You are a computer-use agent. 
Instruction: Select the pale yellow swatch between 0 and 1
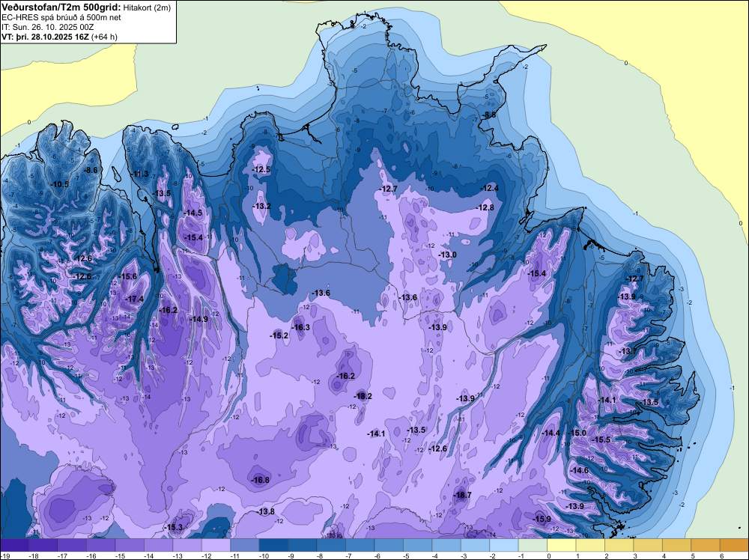(561, 545)
